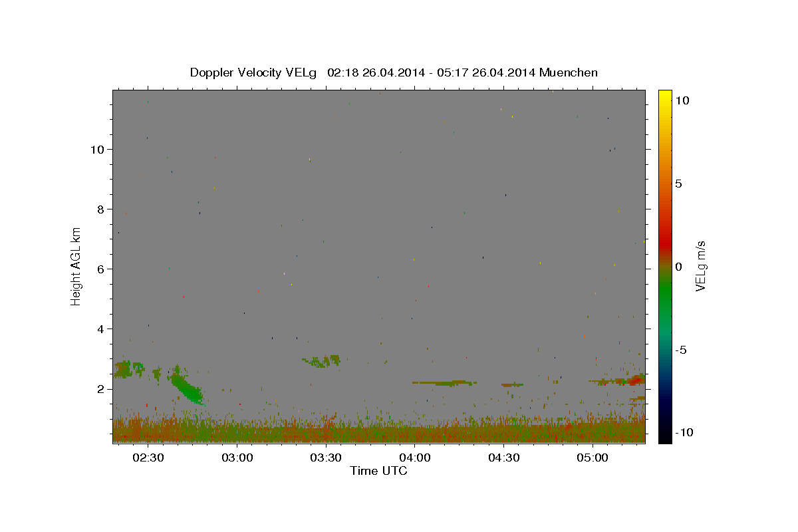Click the colorbar value '5'
Viewport: 798px width, 532px height.
(678, 184)
